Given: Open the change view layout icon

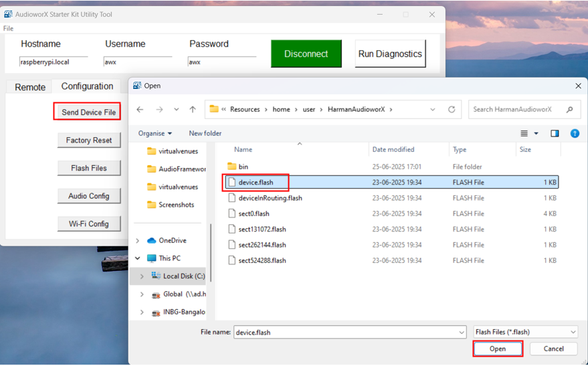Looking at the screenshot, I should (x=524, y=134).
